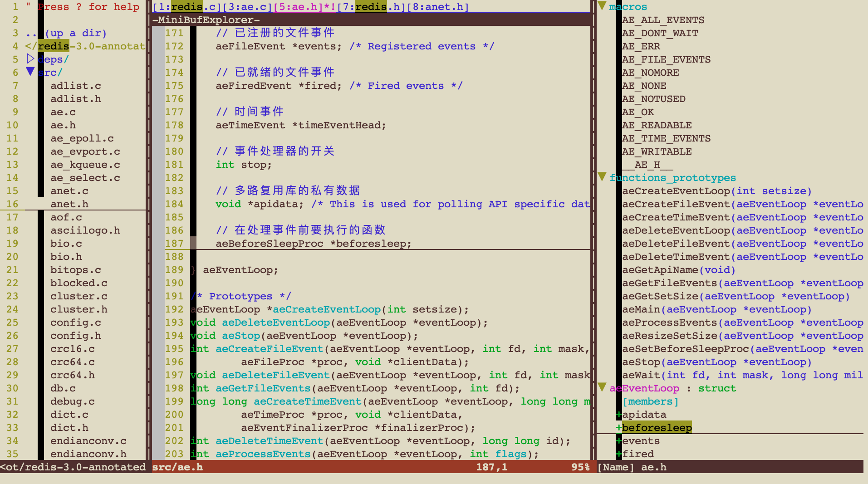This screenshot has width=868, height=484.
Task: Collapse the aeEventLoop struct section
Action: (x=602, y=387)
